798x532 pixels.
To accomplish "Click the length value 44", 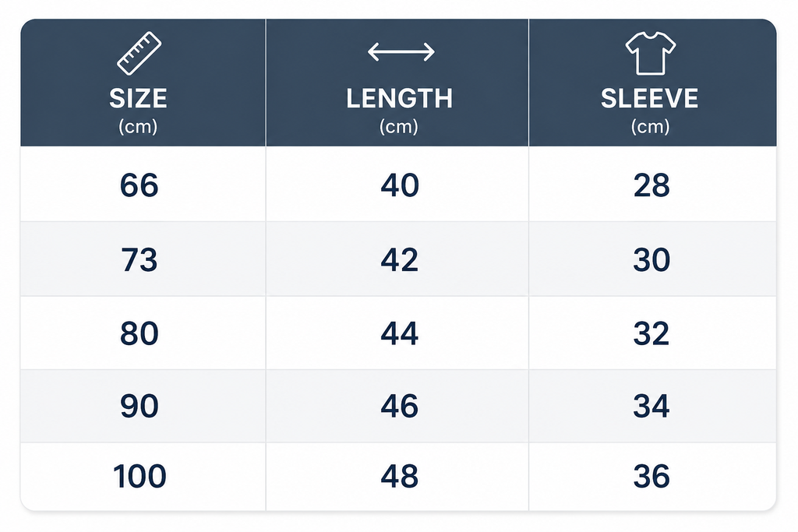I will (400, 333).
